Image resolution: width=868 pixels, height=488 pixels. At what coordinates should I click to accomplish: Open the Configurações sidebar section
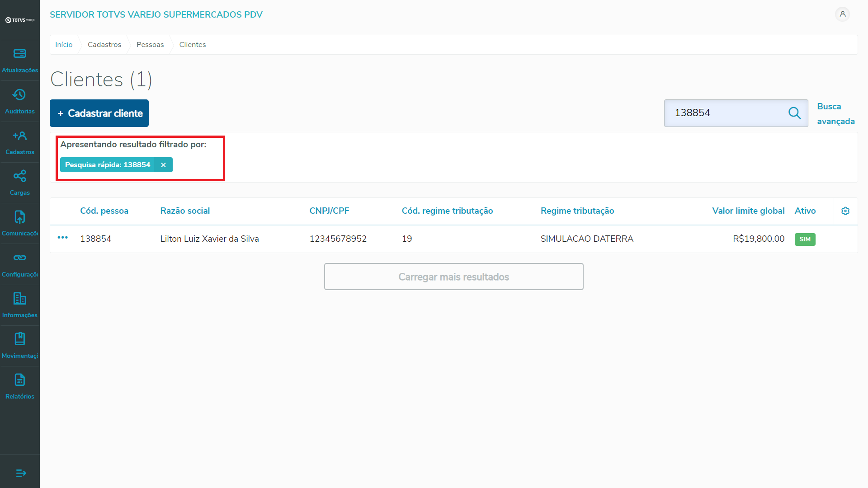(19, 264)
